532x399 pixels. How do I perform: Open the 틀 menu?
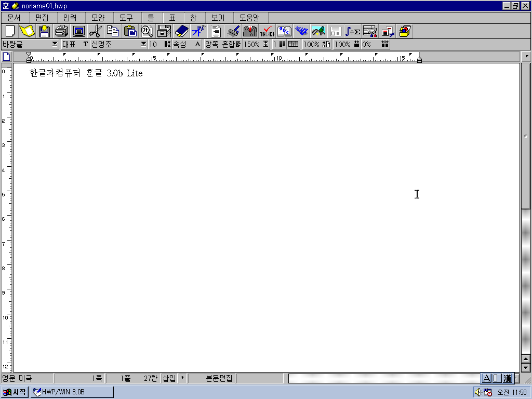[151, 18]
